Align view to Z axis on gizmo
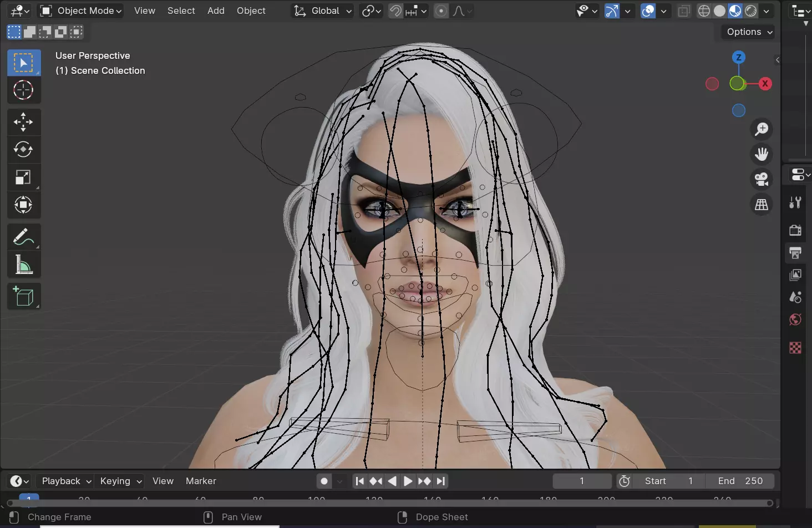The image size is (812, 528). point(738,57)
